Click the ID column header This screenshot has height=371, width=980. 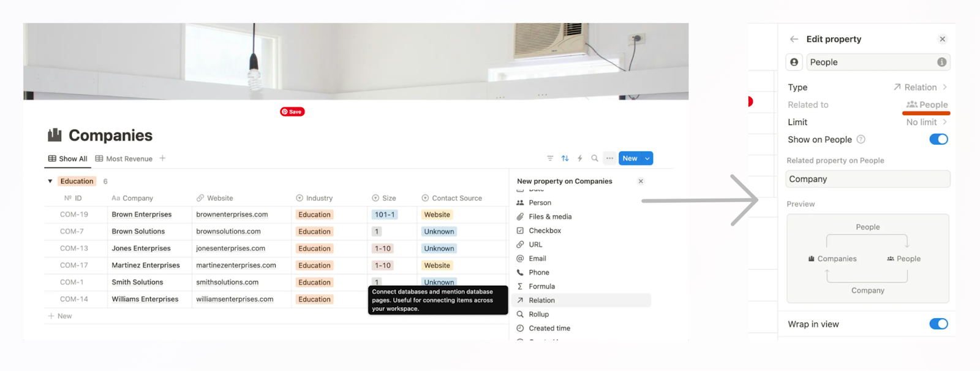73,198
